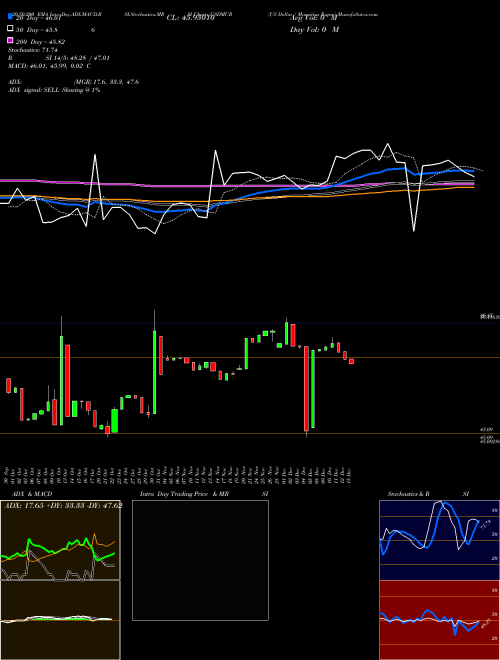Open the red-background RSI chart
Image resolution: width=500 pixels, height=660 pixels.
coord(439,620)
